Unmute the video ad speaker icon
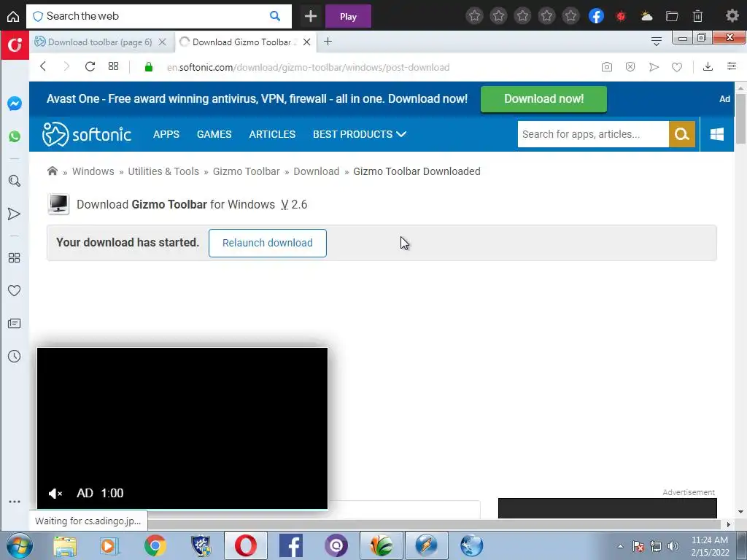Screen dimensions: 747x560 55,494
